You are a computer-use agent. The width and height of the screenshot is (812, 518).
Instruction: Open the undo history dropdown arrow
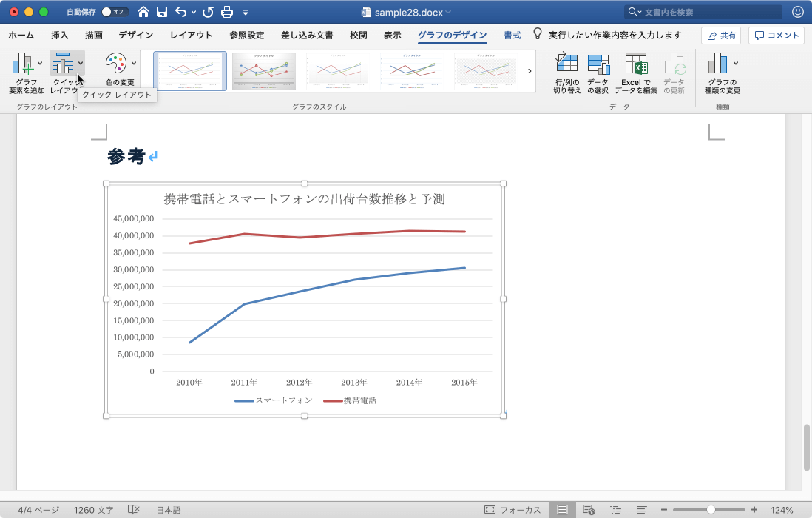194,12
